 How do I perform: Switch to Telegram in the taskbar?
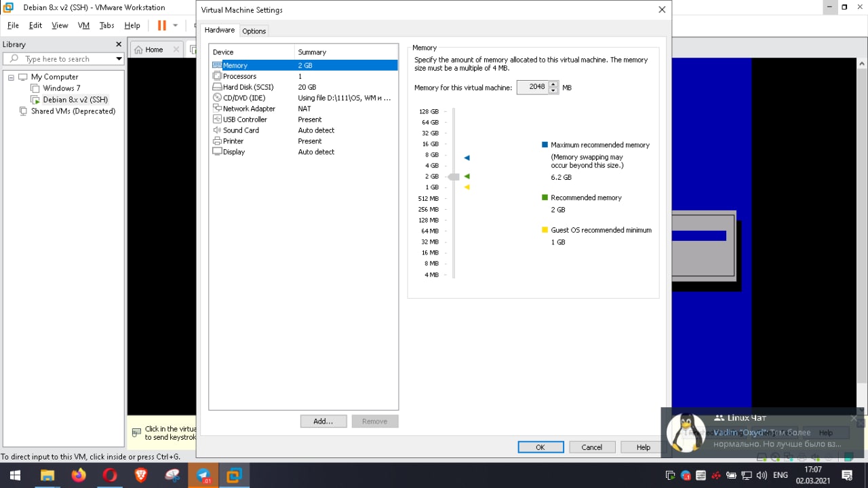pyautogui.click(x=203, y=475)
